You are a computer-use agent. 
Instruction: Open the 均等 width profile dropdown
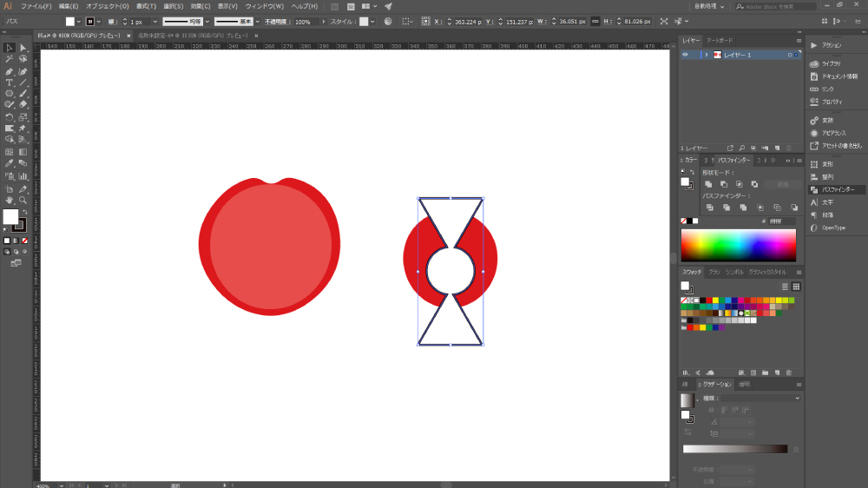(207, 22)
